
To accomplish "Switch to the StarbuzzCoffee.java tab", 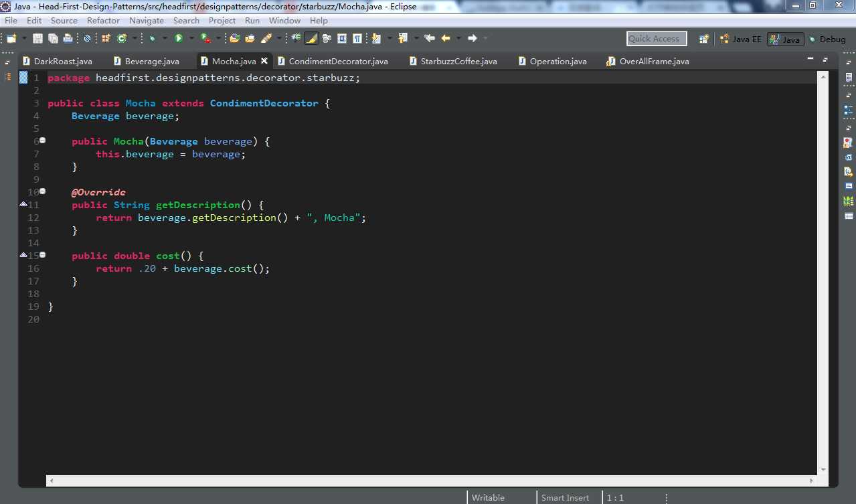I will (452, 61).
